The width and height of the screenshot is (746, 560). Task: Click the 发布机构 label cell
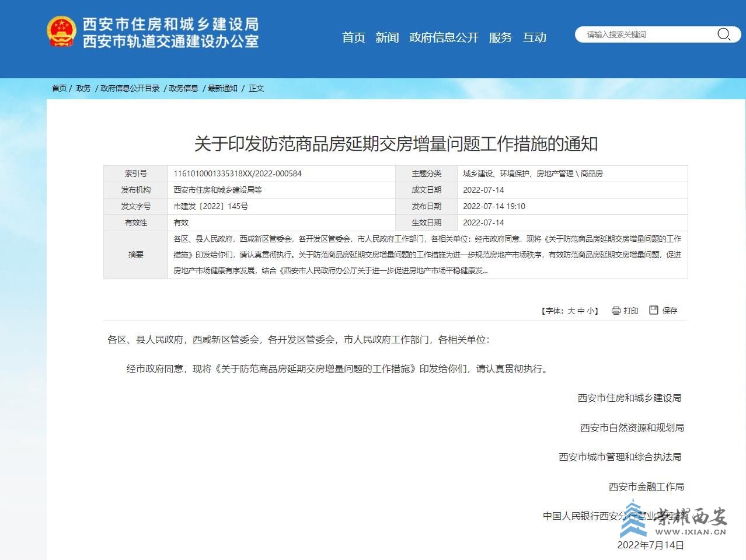(x=135, y=190)
